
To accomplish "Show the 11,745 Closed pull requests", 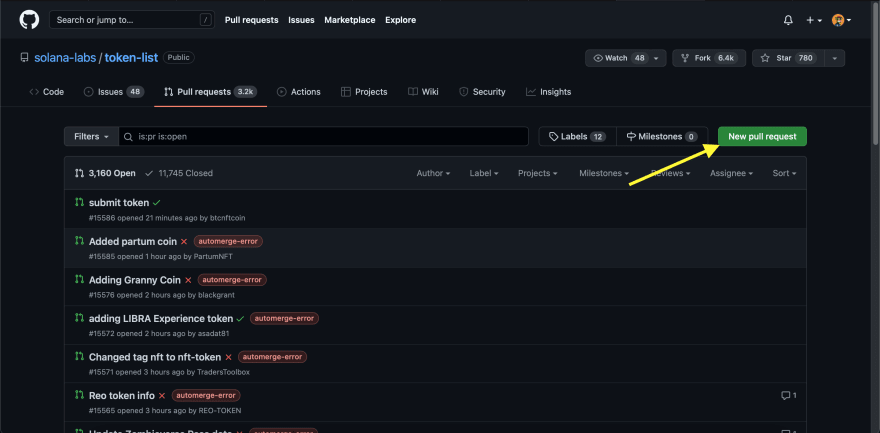I will 179,173.
